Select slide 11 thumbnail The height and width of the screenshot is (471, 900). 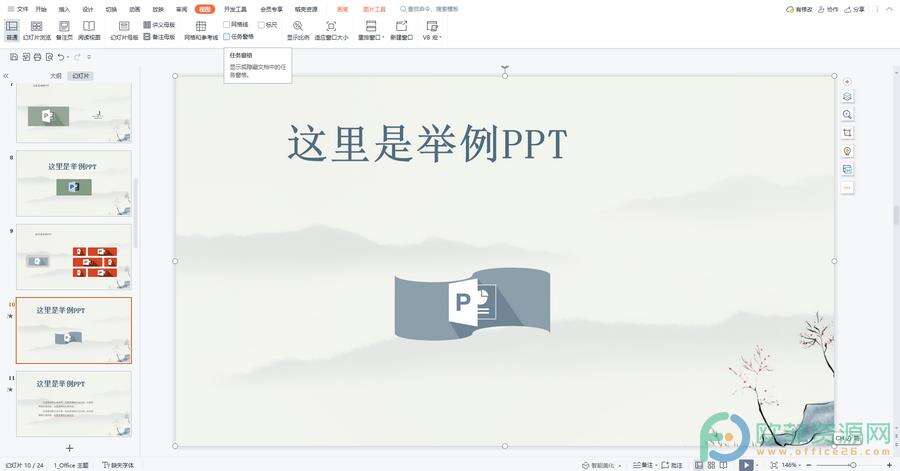click(x=74, y=404)
